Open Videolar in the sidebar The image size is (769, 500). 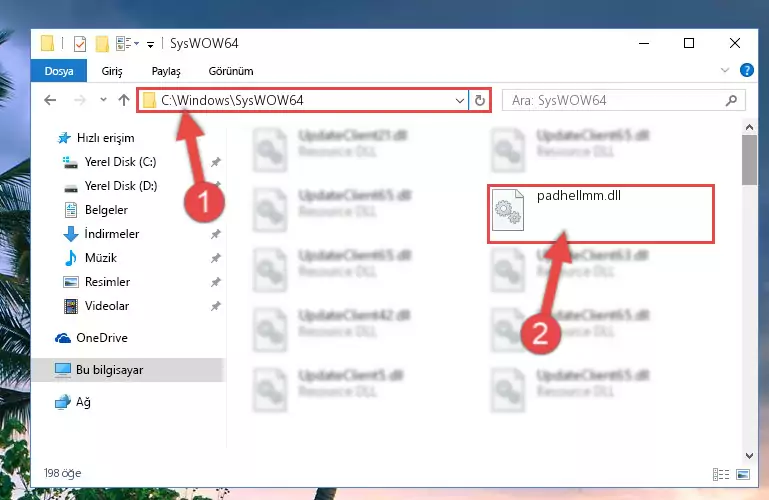(96, 306)
